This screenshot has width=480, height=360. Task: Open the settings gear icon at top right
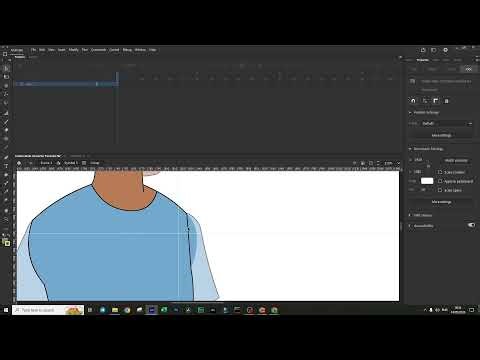445,50
